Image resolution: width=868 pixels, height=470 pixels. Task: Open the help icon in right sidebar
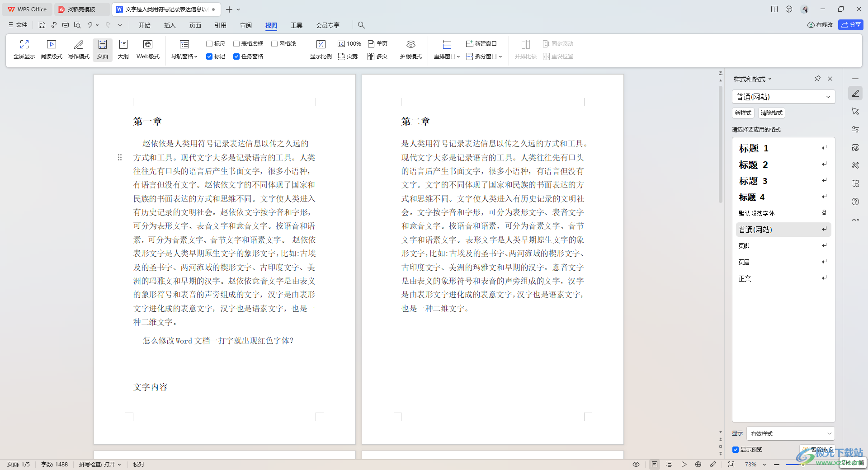pos(855,202)
